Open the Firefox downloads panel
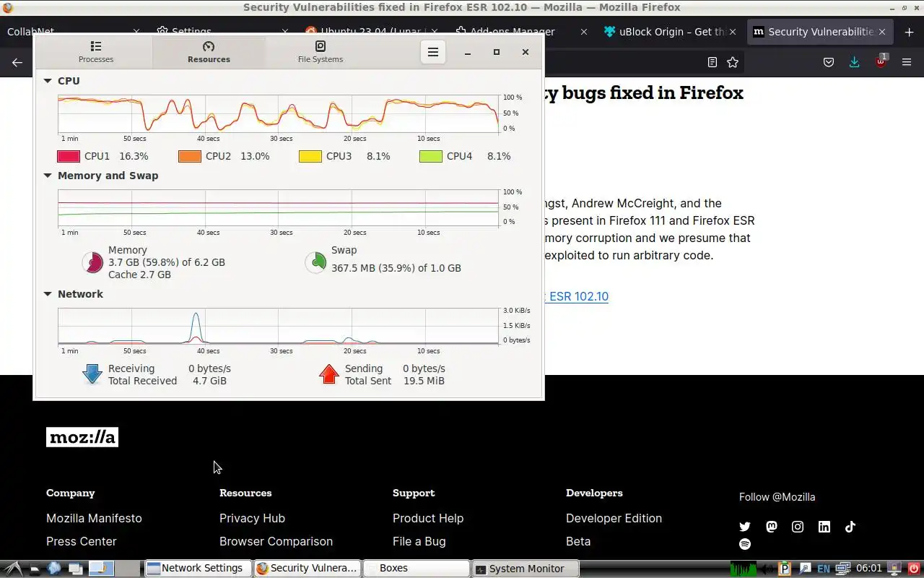This screenshot has width=924, height=578. pyautogui.click(x=855, y=62)
